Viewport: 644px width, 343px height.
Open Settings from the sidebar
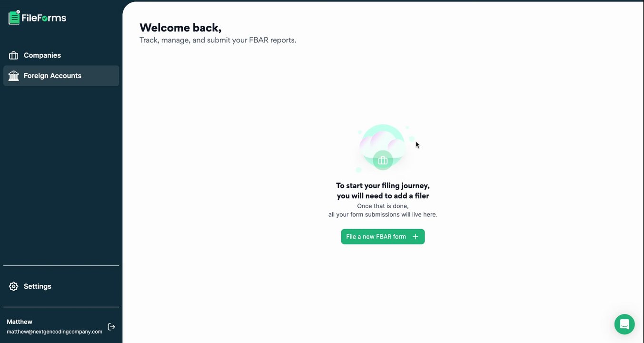point(61,286)
